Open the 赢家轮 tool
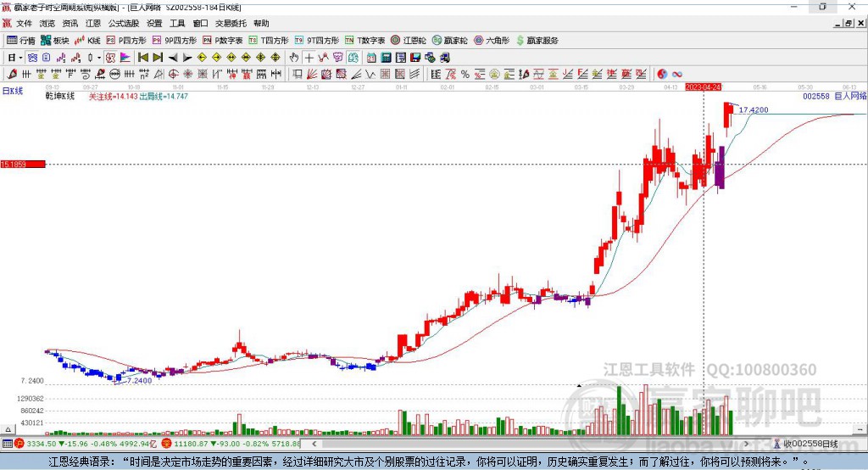Image resolution: width=868 pixels, height=470 pixels. click(x=449, y=41)
